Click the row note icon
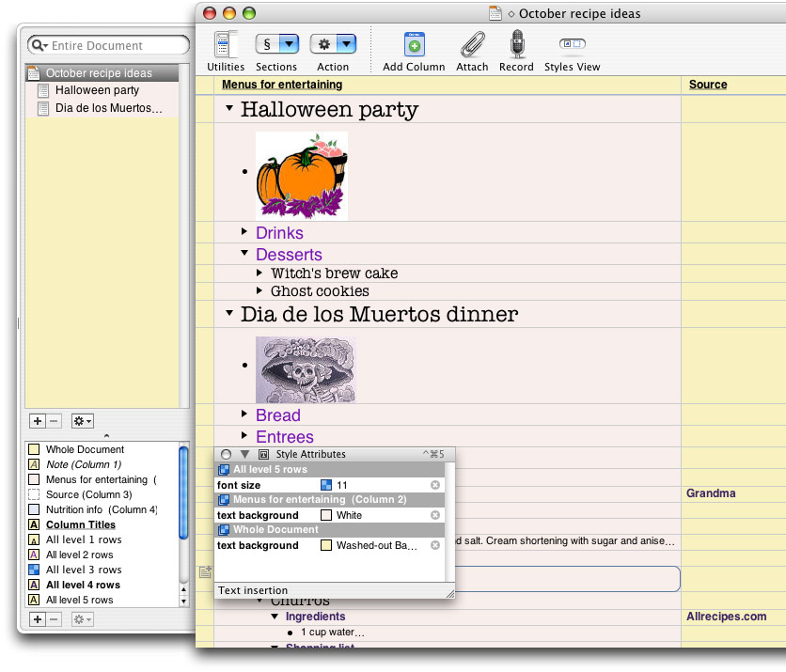The image size is (786, 672). [205, 571]
